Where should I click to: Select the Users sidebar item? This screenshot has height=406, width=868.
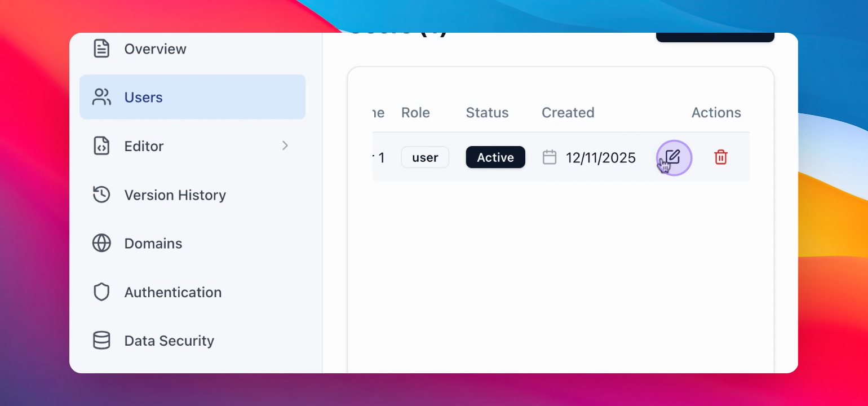click(x=192, y=97)
